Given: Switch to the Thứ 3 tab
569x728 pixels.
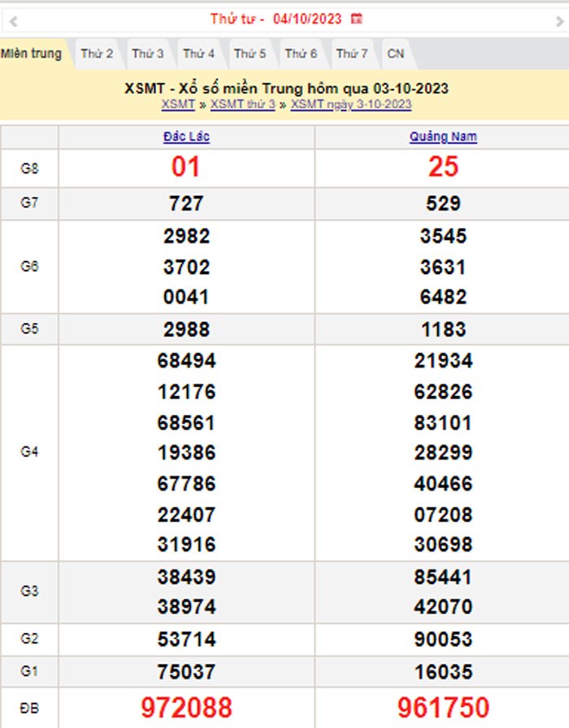Looking at the screenshot, I should (148, 54).
